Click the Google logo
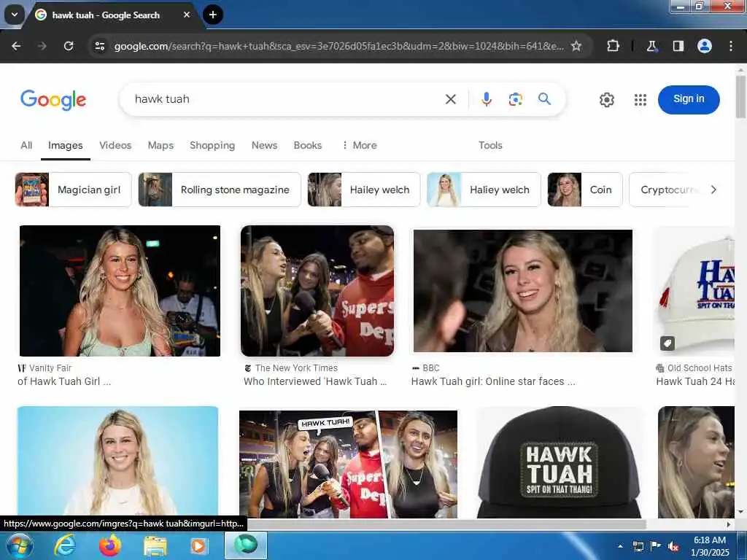 pyautogui.click(x=53, y=99)
